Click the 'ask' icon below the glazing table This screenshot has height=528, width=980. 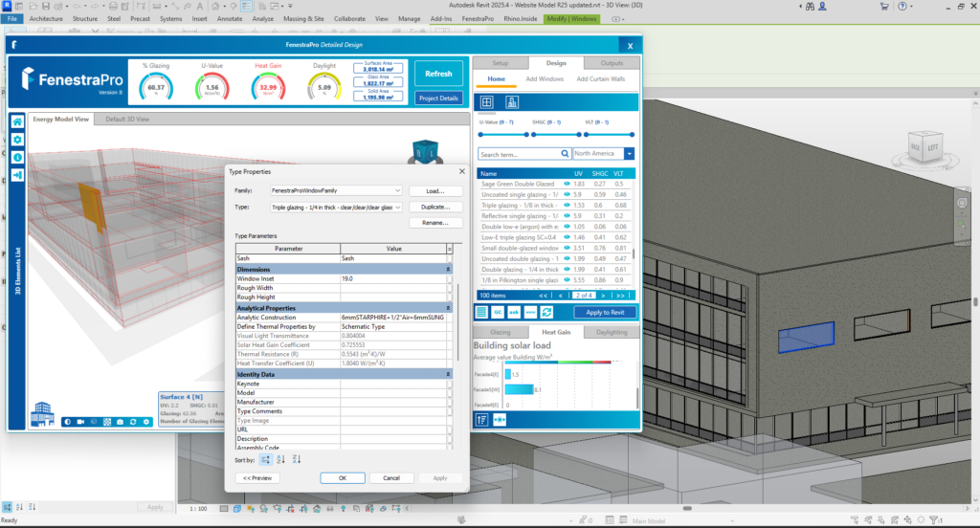coord(514,312)
